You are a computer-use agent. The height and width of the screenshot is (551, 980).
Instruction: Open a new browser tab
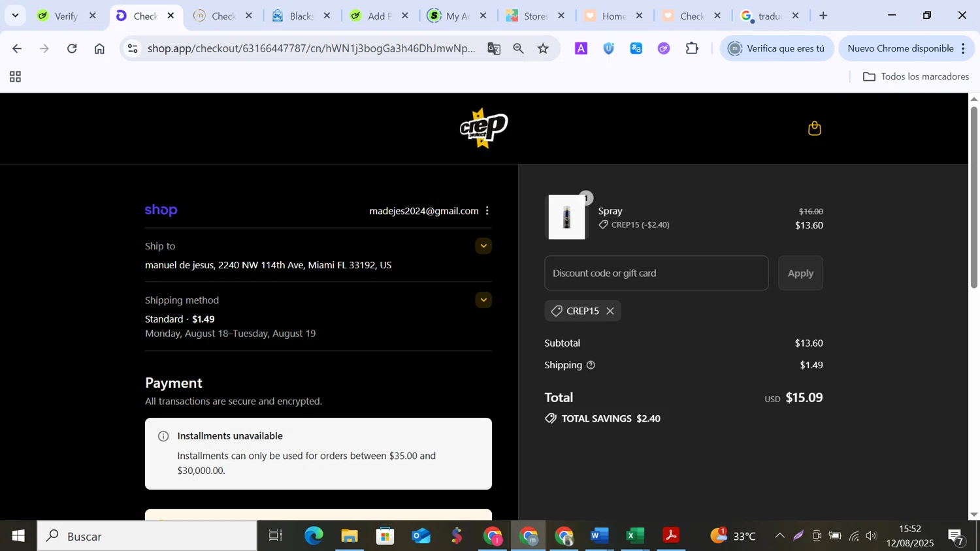(823, 16)
